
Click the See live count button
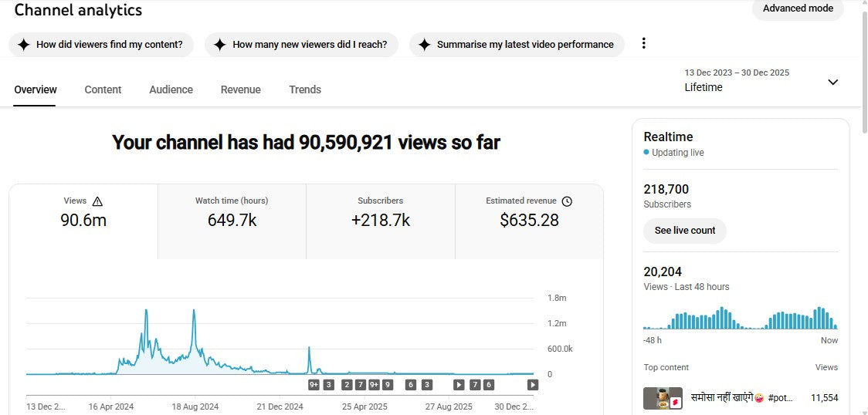(x=684, y=231)
